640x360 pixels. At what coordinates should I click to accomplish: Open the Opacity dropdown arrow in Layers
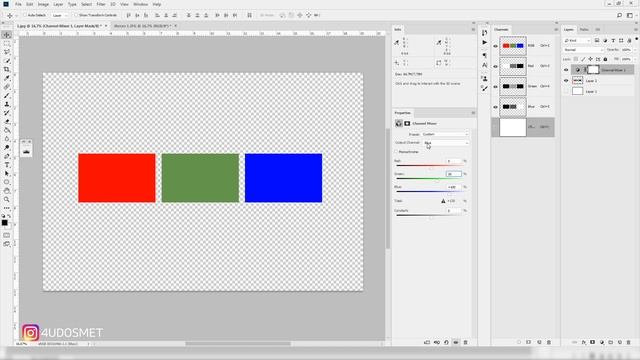tap(636, 50)
